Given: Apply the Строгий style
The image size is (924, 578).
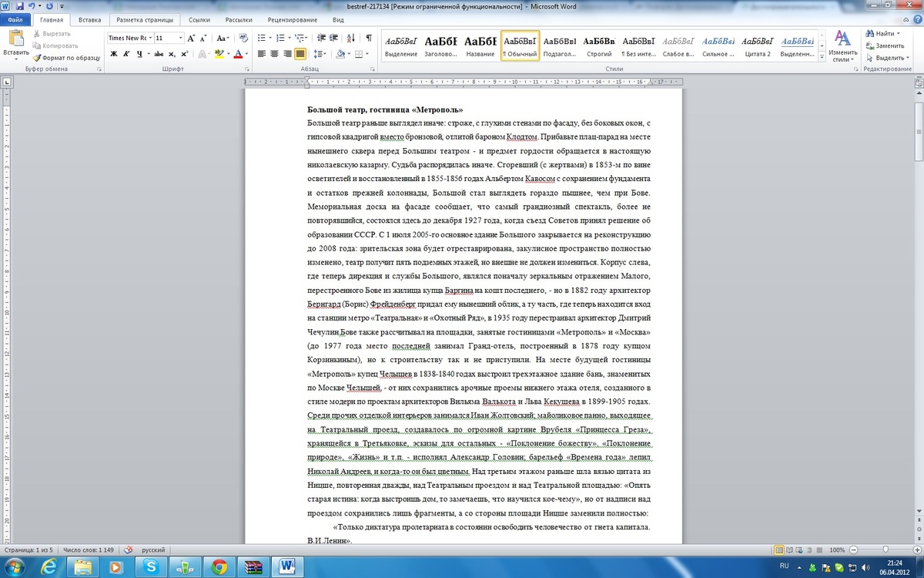Looking at the screenshot, I should click(599, 45).
